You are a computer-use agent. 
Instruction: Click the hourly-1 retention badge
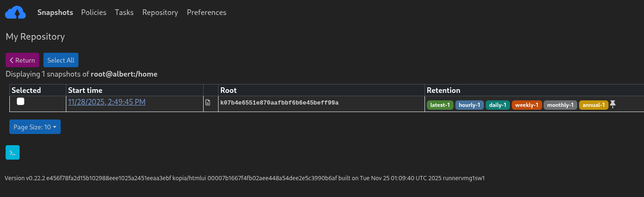point(469,105)
